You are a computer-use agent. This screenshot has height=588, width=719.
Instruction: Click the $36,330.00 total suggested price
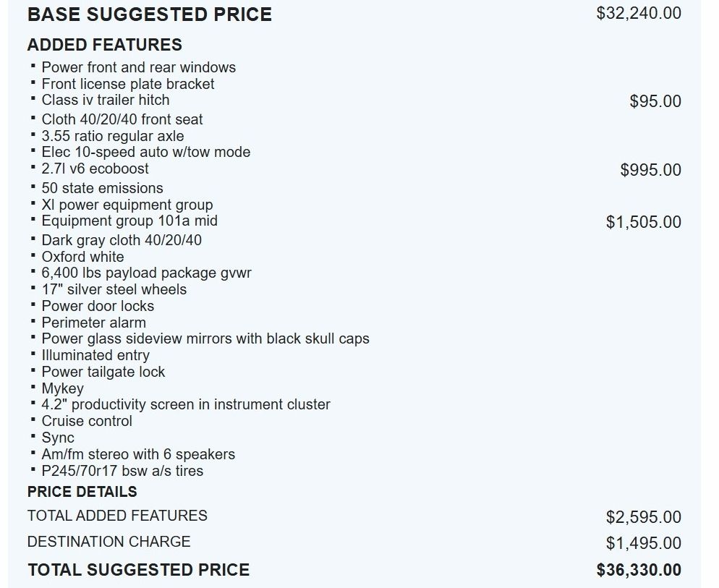pyautogui.click(x=639, y=570)
